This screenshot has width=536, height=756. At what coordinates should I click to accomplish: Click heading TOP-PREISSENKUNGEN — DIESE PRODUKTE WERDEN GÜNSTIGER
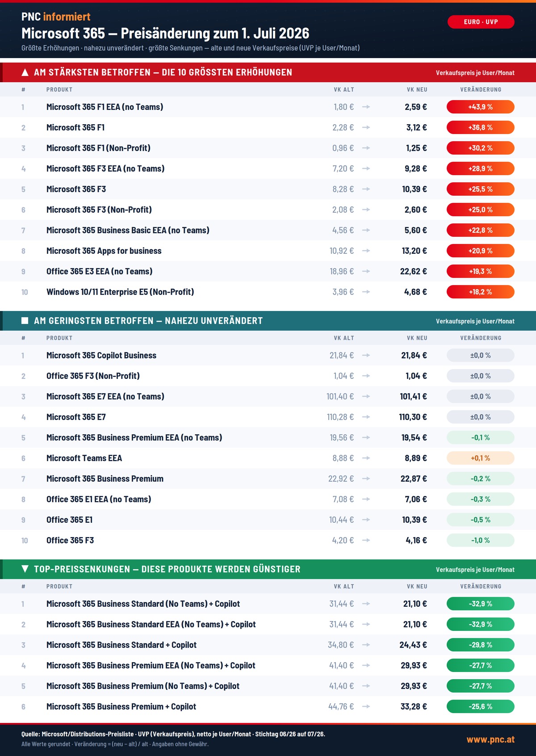click(167, 569)
